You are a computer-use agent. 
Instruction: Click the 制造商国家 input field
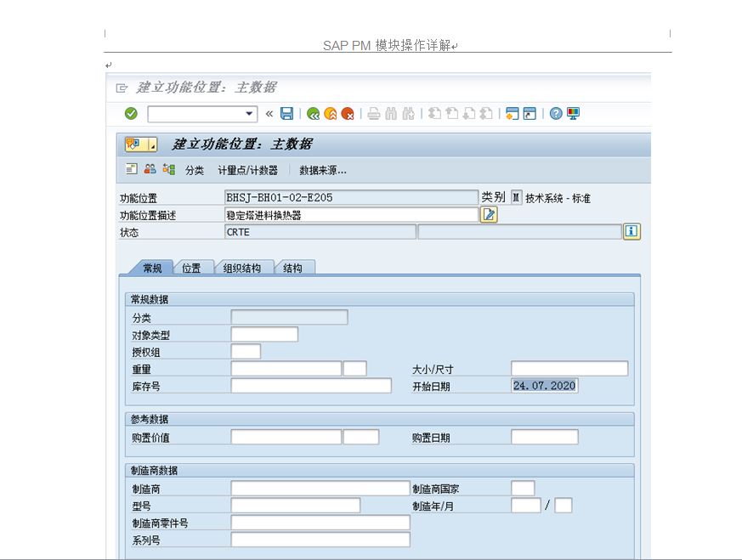523,488
